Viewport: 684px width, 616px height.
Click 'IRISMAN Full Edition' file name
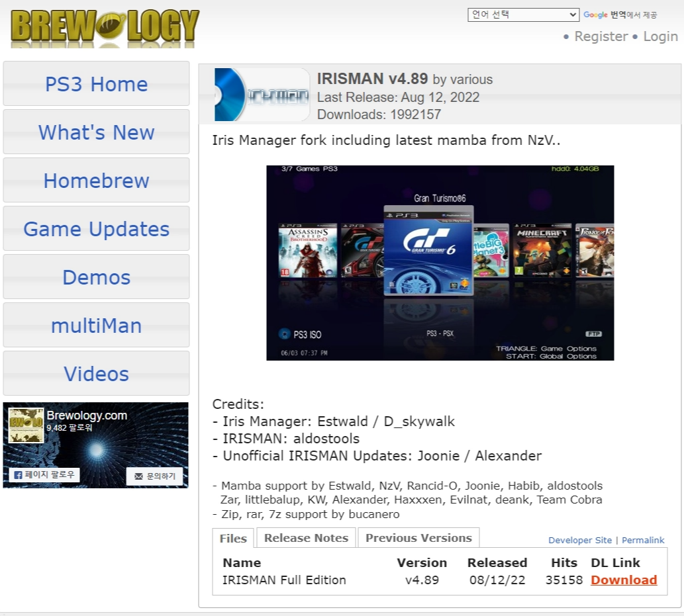[x=284, y=580]
